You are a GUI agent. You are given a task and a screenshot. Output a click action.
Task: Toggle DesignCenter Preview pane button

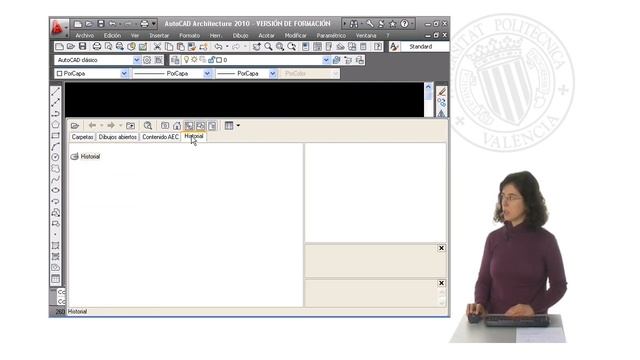click(x=200, y=126)
